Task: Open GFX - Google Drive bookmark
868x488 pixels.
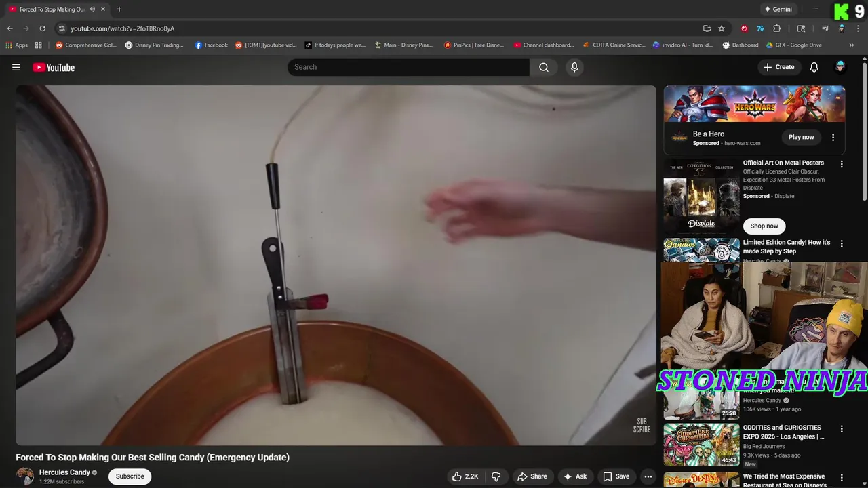Action: (x=793, y=45)
